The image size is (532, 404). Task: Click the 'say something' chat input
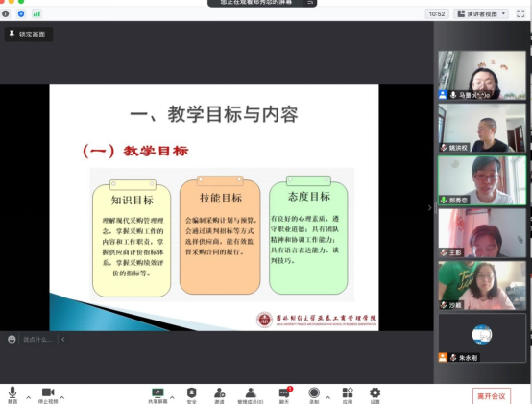tap(37, 340)
